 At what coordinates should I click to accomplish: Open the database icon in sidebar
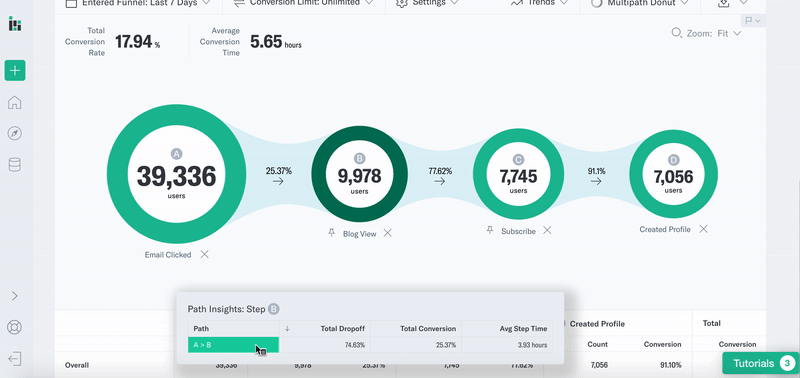coord(15,164)
